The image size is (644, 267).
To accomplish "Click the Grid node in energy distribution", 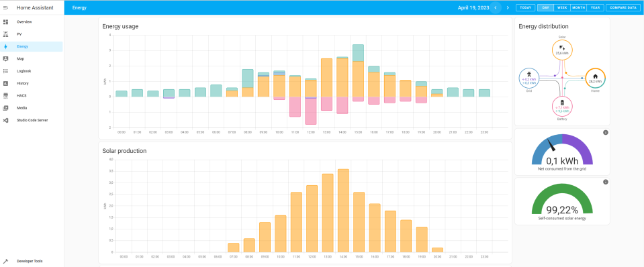I will coord(529,78).
